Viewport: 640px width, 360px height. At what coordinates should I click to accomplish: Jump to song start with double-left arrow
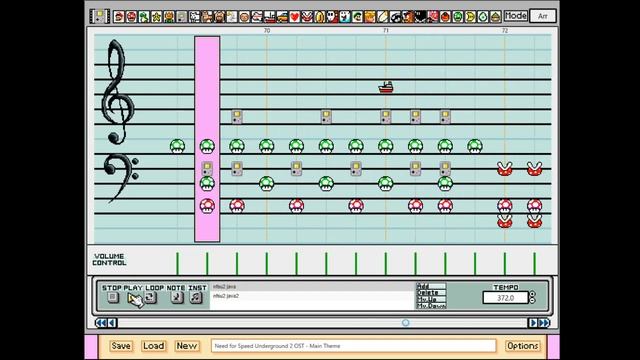tap(100, 323)
